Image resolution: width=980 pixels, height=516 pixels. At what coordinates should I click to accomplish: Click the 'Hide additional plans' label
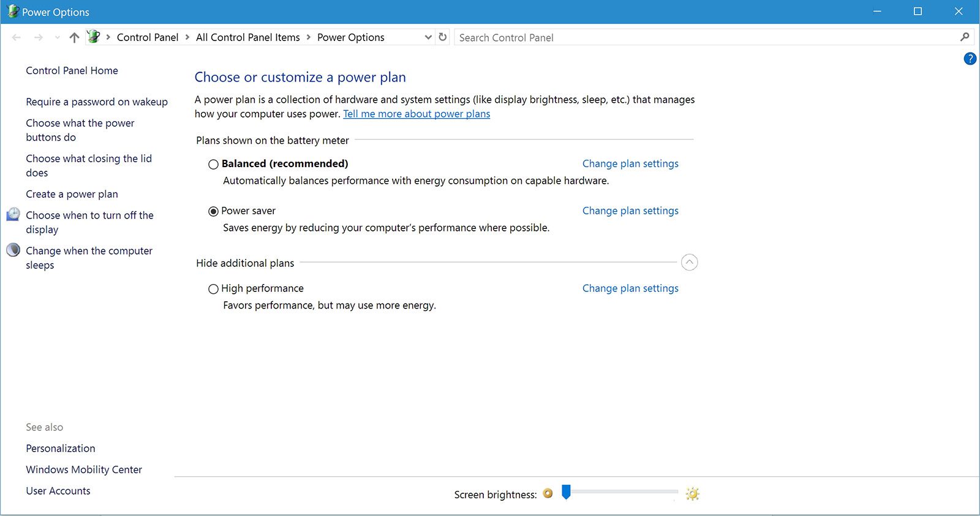(x=245, y=263)
